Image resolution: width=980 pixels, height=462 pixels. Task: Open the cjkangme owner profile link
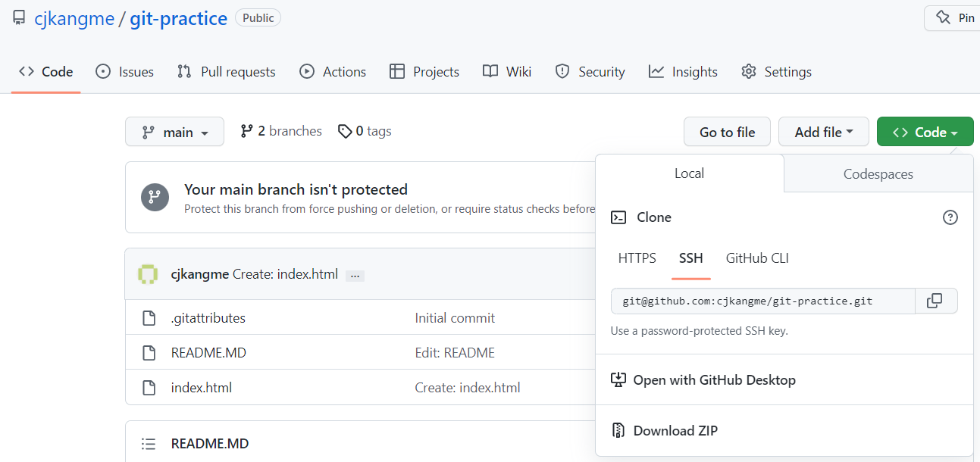(74, 18)
